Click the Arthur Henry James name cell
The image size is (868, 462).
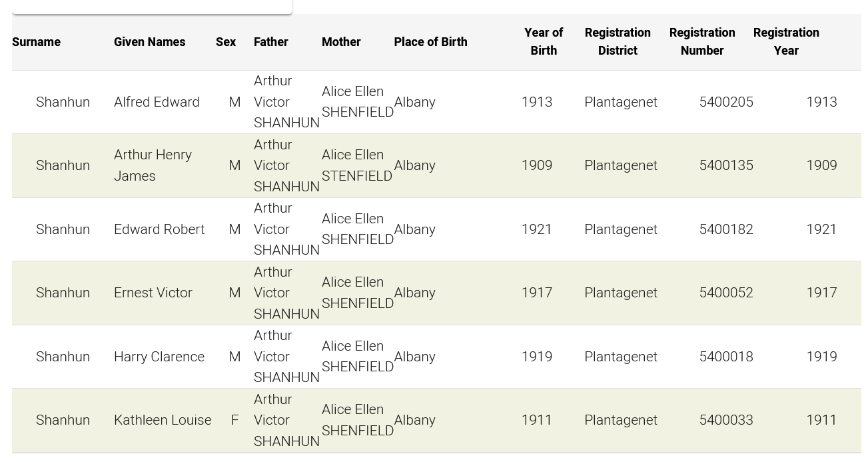coord(153,165)
